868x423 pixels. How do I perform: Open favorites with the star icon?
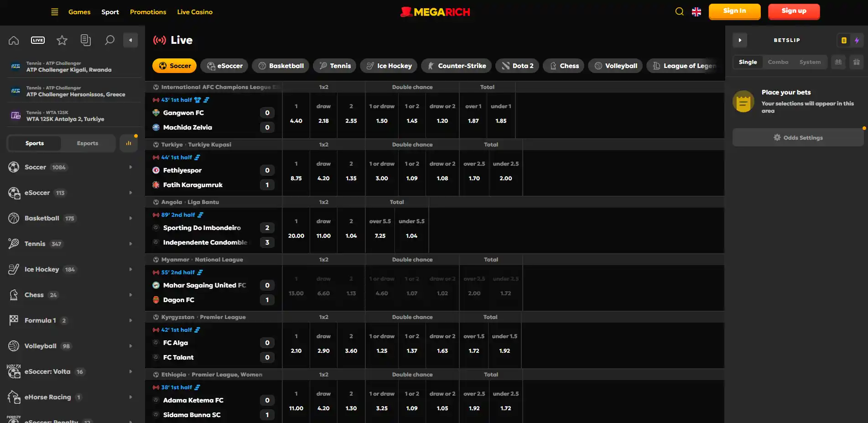(x=62, y=40)
